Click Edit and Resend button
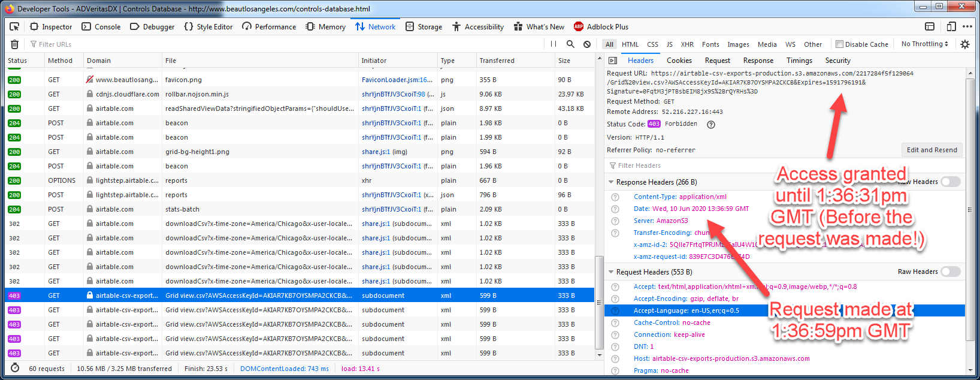Screen dimensions: 980x380 click(931, 150)
